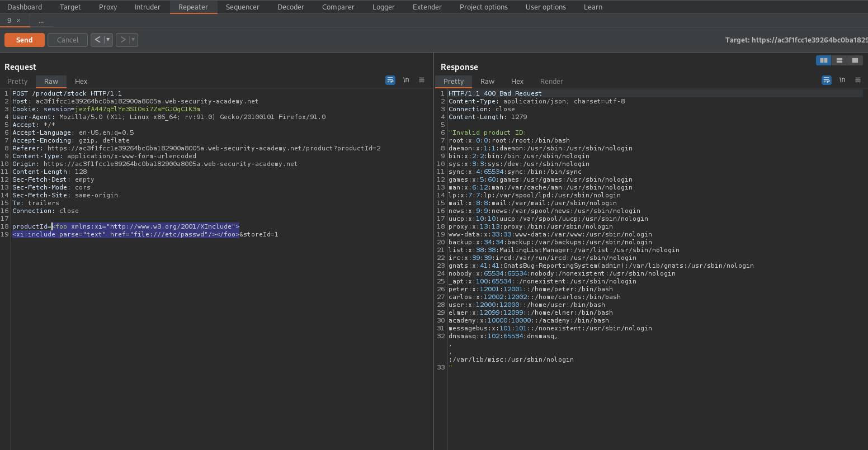Switch Response view to Render
The width and height of the screenshot is (868, 450).
[551, 81]
